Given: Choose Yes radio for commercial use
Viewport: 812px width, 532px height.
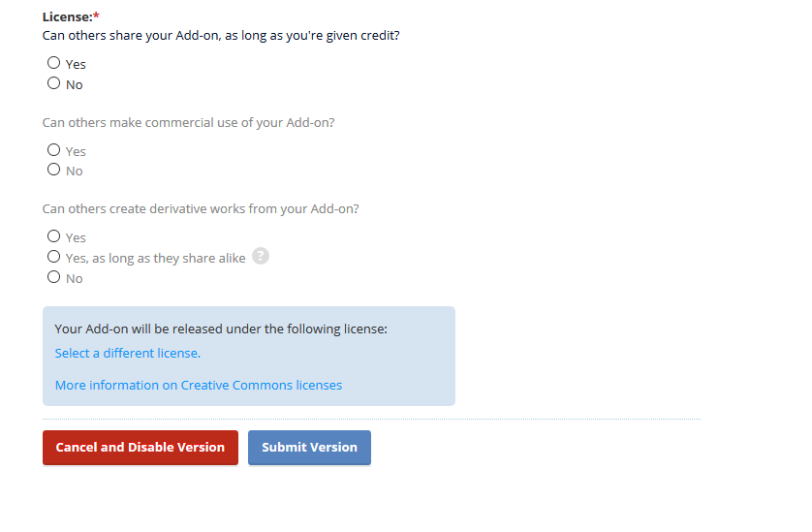Looking at the screenshot, I should (54, 149).
